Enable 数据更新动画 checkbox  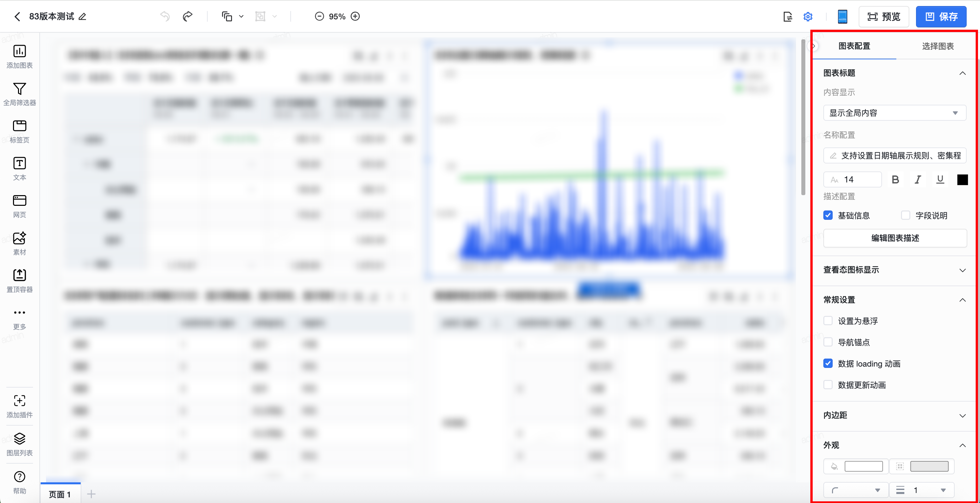(x=828, y=385)
